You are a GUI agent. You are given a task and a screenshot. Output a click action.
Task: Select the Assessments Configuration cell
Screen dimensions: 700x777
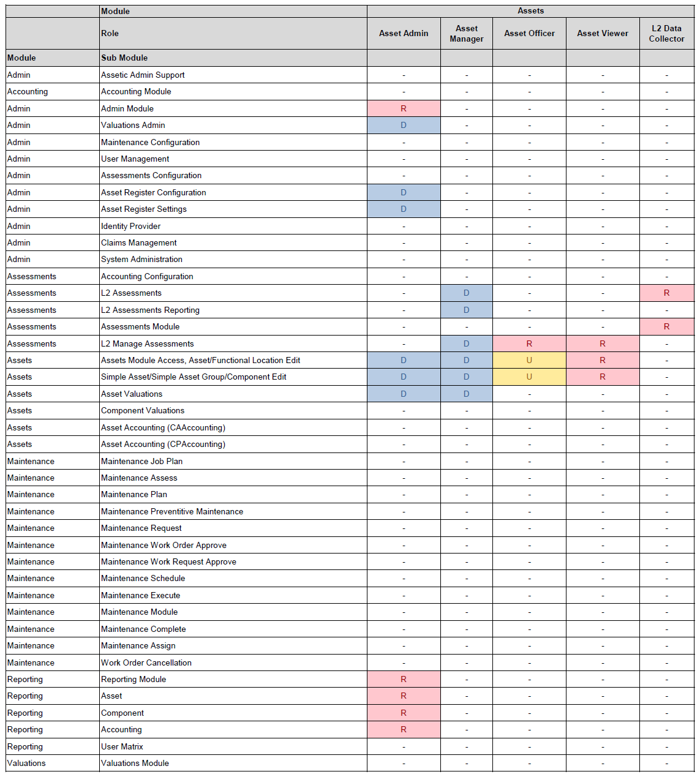[x=233, y=175]
